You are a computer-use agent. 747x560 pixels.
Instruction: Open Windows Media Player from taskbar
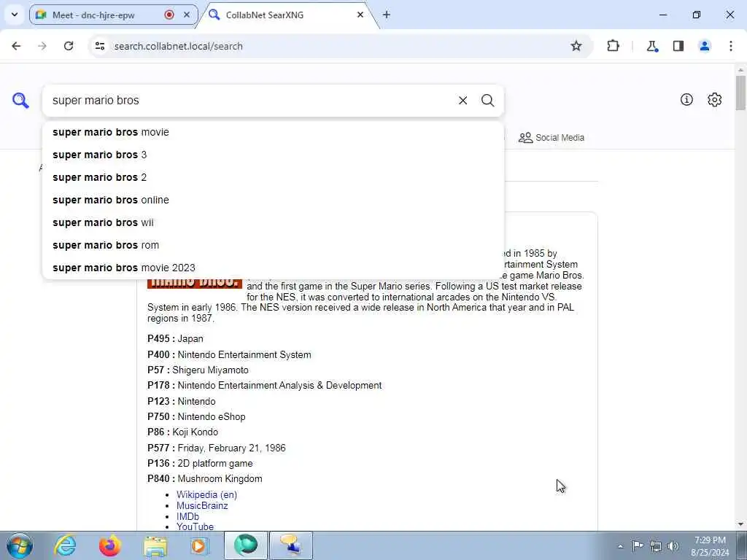pos(200,545)
